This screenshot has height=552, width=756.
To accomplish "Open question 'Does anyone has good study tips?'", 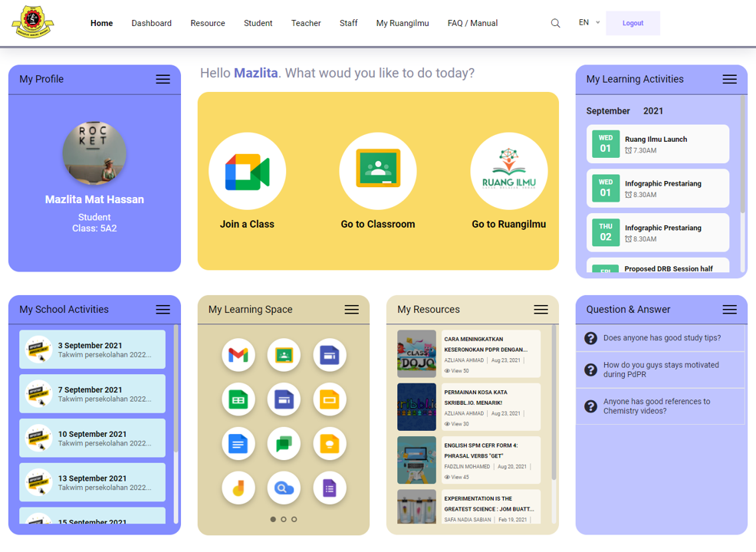I will click(662, 338).
